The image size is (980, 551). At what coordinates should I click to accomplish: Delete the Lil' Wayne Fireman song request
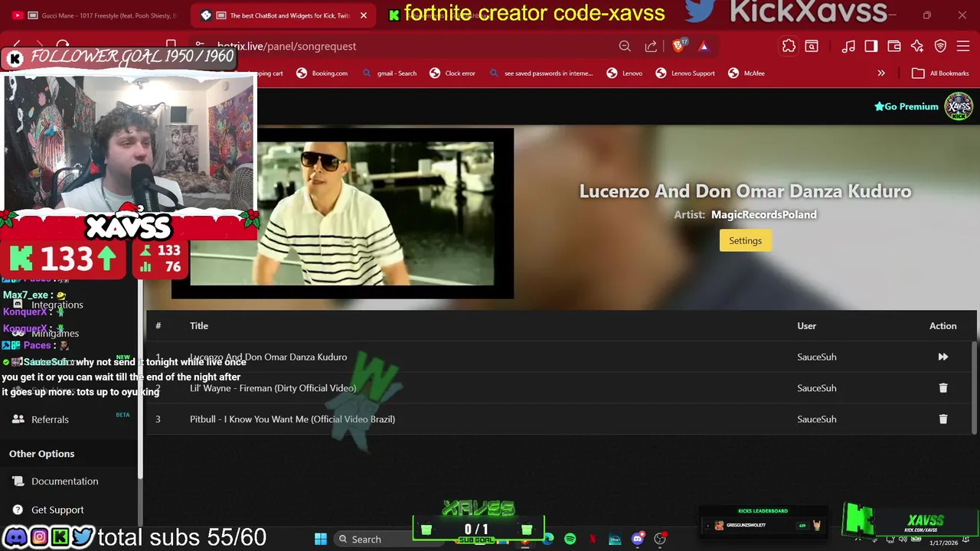click(x=942, y=388)
